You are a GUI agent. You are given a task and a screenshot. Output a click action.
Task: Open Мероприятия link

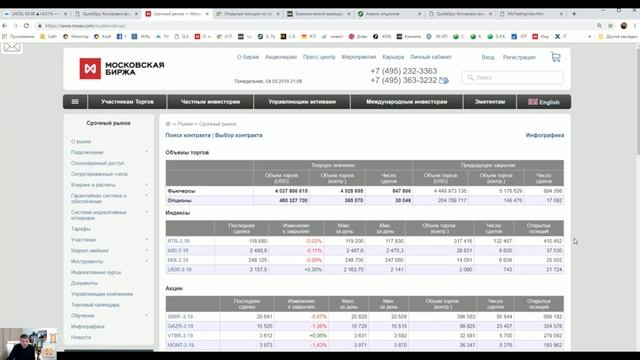[x=359, y=57]
